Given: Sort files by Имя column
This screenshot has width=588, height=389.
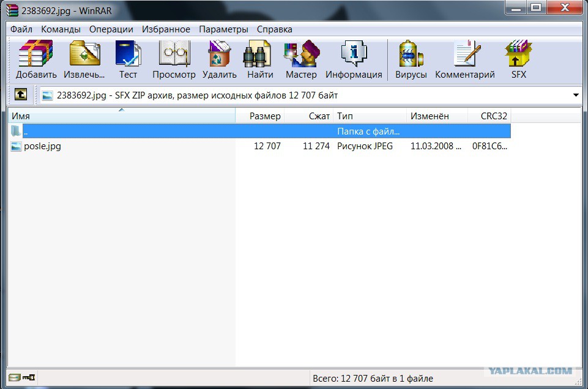Looking at the screenshot, I should (122, 116).
